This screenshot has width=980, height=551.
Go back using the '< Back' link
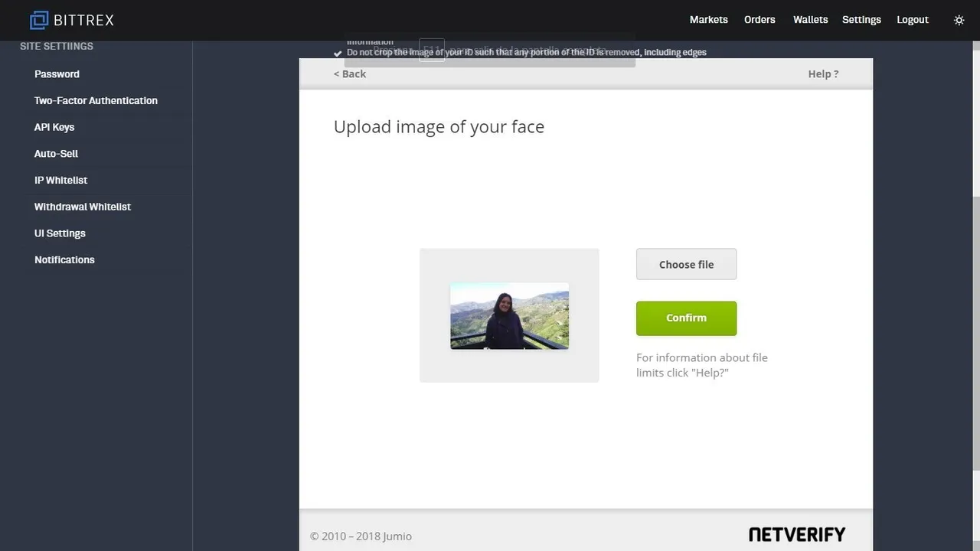350,73
